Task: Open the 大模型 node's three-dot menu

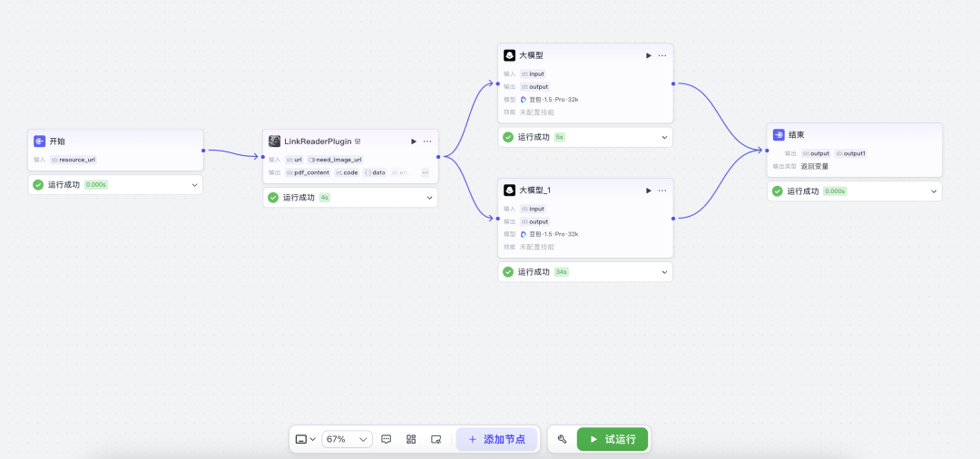Action: tap(661, 55)
